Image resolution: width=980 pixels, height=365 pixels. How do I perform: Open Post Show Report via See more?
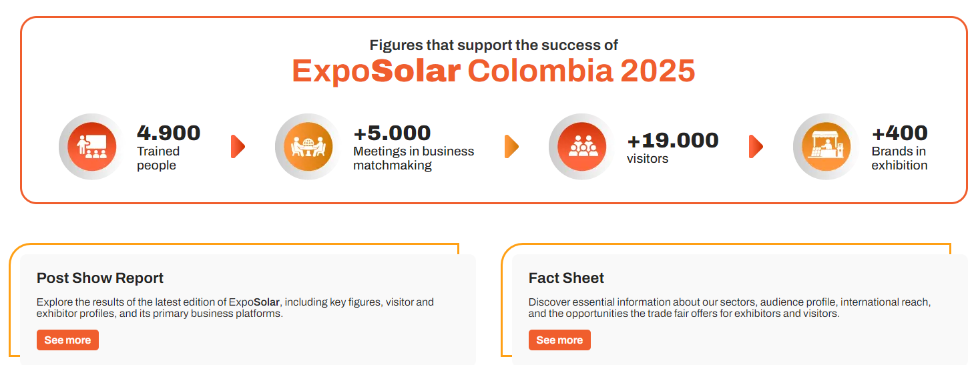point(67,340)
